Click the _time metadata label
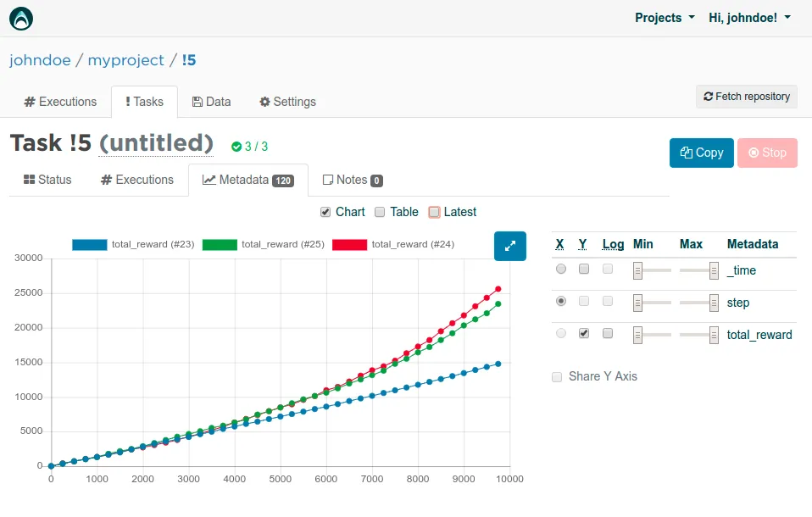This screenshot has height=517, width=812. click(x=741, y=270)
